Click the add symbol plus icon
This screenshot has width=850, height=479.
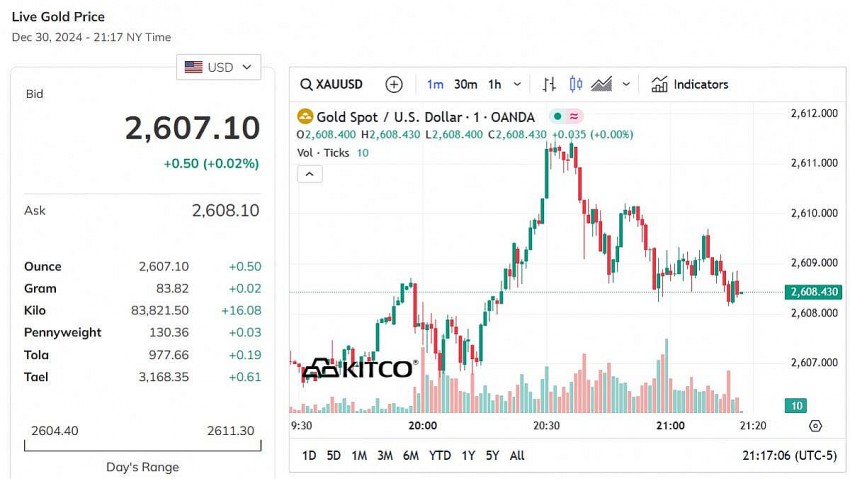pos(394,85)
